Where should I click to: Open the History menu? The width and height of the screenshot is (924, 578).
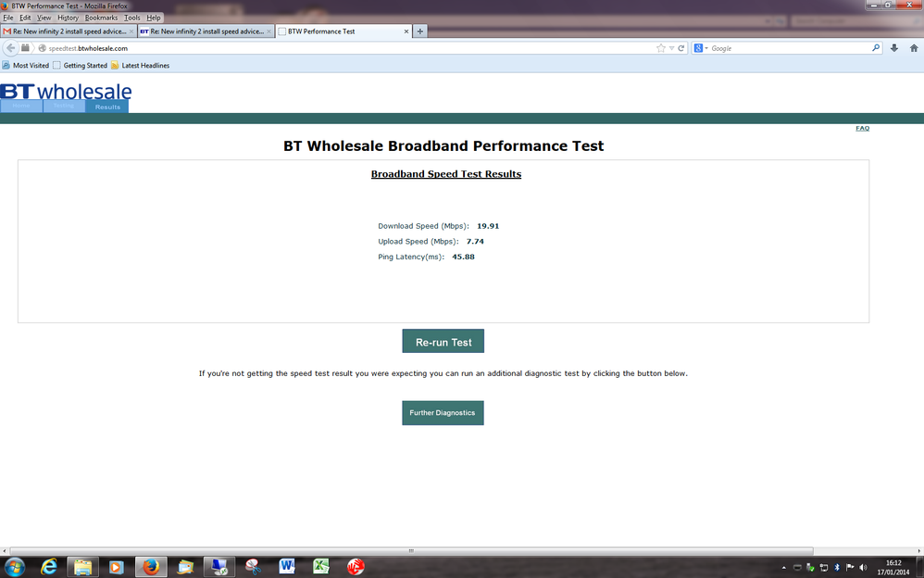(x=68, y=18)
